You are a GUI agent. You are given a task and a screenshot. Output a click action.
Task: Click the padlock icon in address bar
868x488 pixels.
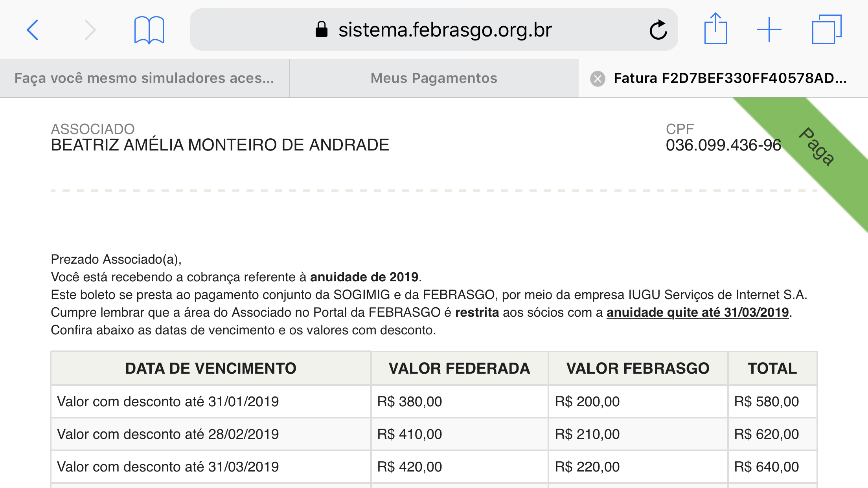tap(321, 29)
